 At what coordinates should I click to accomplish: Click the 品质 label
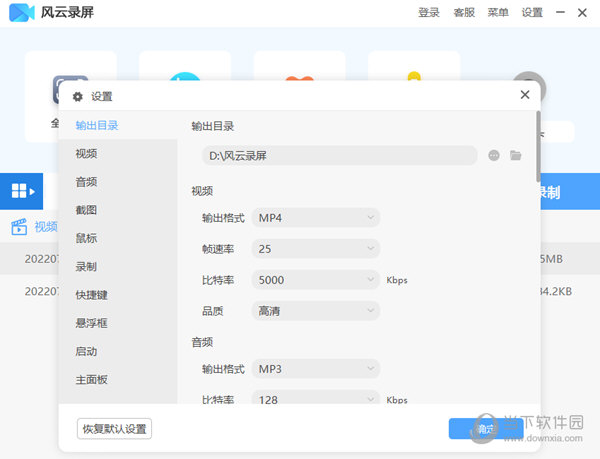point(213,311)
